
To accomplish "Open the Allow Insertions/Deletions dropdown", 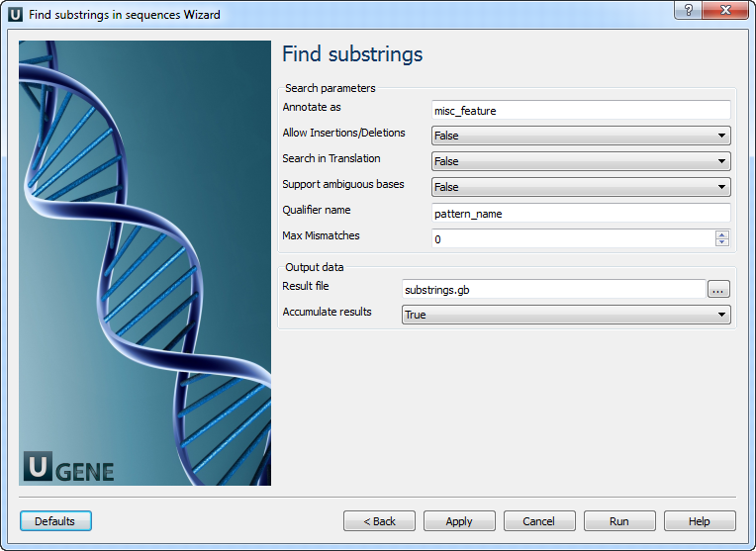I will (x=581, y=136).
